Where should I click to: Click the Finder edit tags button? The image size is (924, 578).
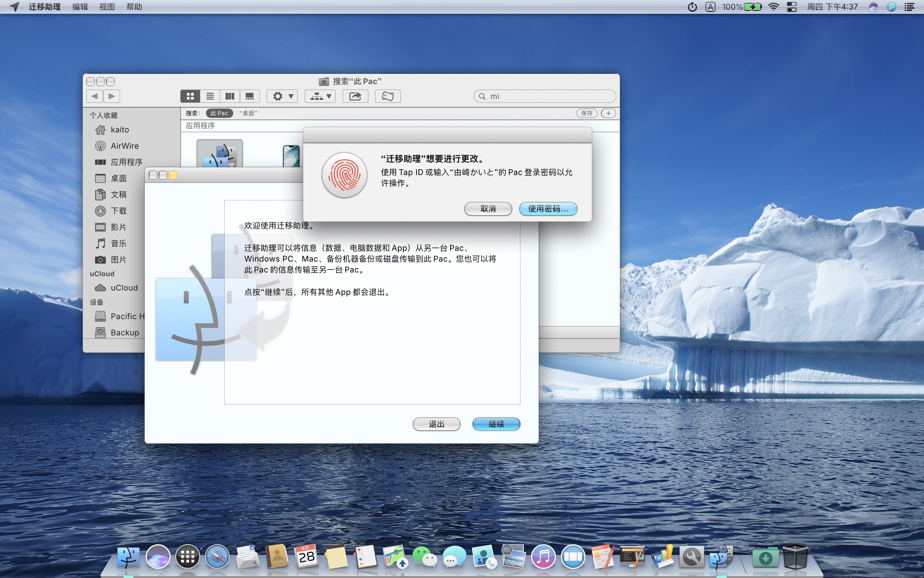388,96
